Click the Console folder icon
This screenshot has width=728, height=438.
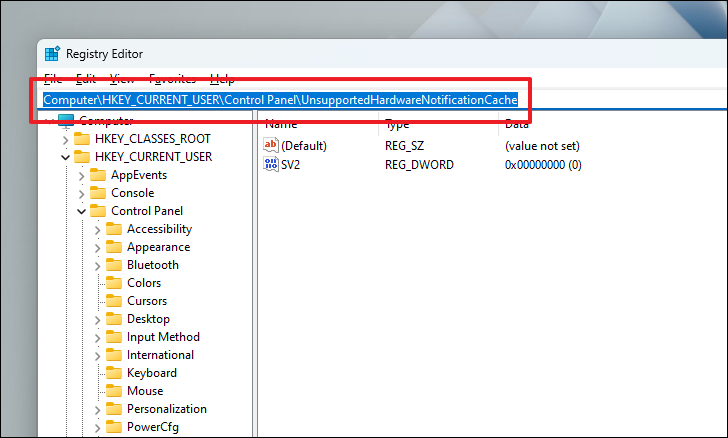click(x=98, y=193)
